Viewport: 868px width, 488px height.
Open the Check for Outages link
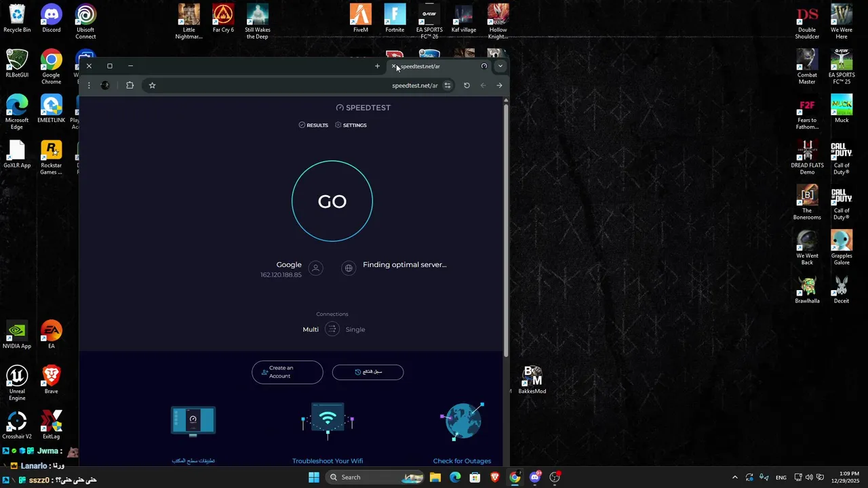[462, 461]
